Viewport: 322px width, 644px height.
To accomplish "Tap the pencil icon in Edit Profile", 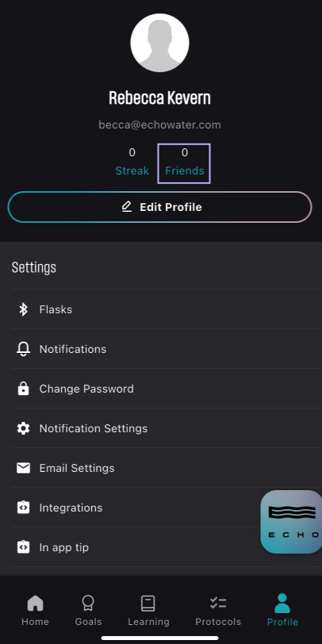I will (x=127, y=206).
